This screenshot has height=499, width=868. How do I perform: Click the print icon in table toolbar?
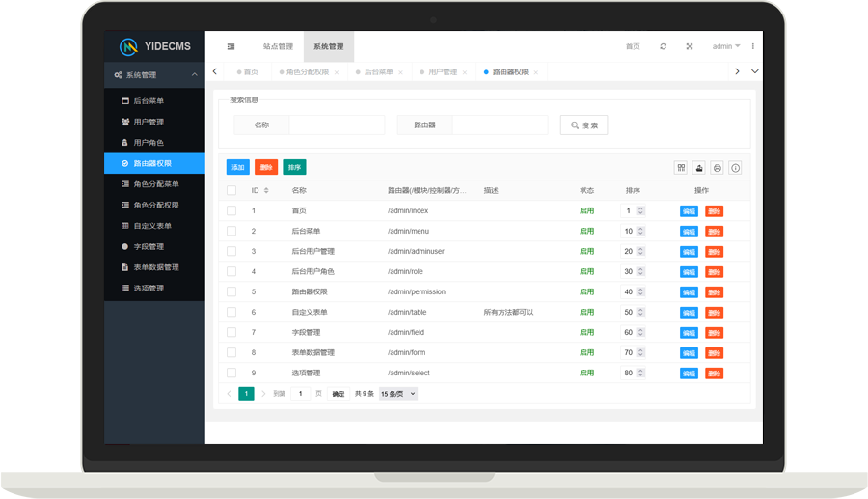[717, 168]
